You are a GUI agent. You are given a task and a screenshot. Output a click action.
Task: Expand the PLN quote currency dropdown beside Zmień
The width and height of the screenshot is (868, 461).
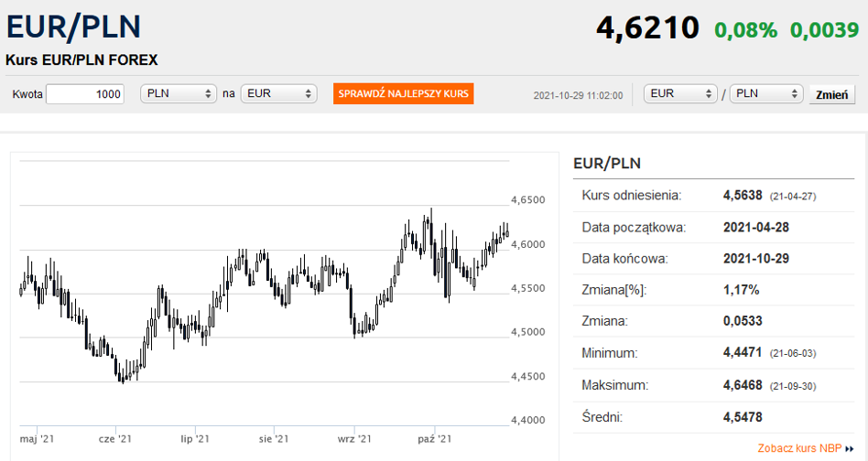pos(765,94)
